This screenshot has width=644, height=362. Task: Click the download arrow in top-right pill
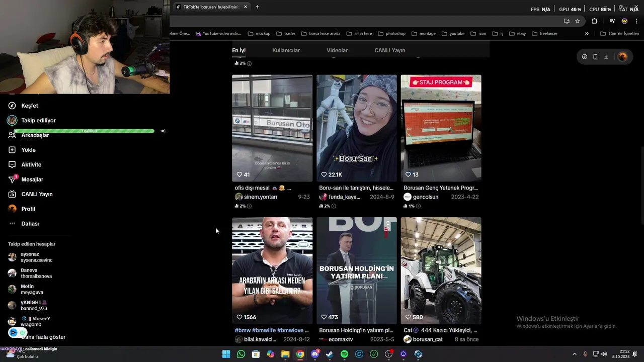tap(606, 57)
